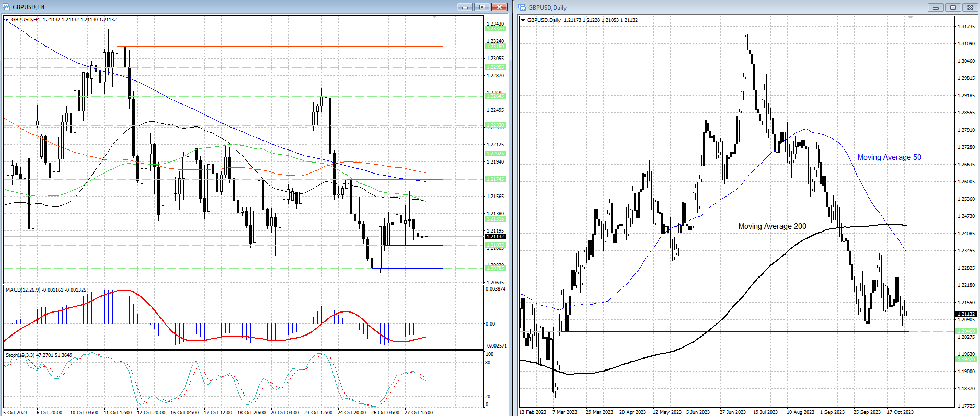Click the GBPUSD,H4 window title icon
Screen dimensions: 980x416
[x=6, y=7]
